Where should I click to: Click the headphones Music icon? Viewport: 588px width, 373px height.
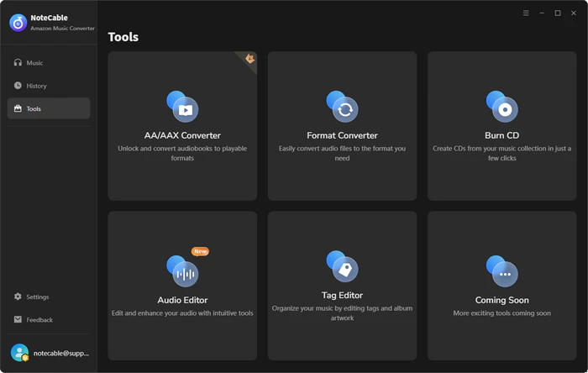[18, 62]
